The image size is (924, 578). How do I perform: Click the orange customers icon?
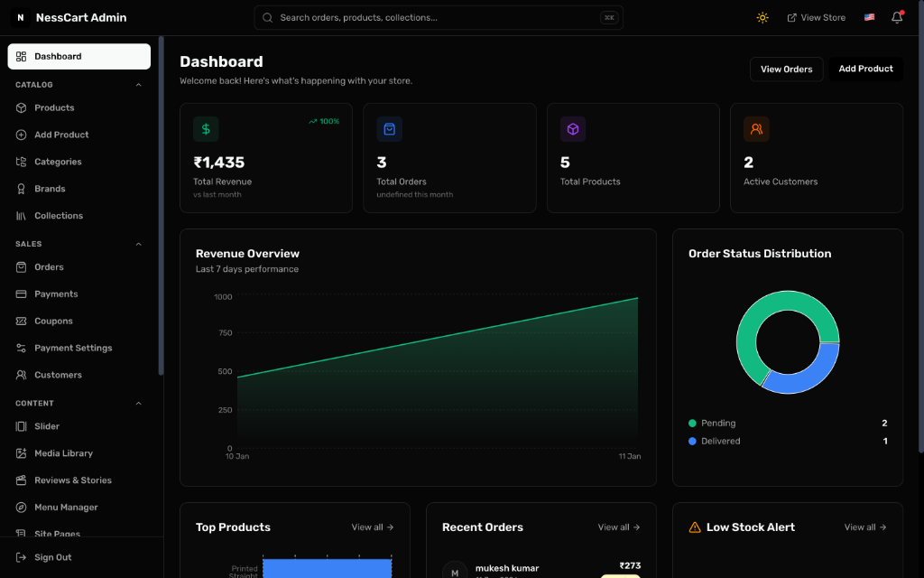(756, 129)
